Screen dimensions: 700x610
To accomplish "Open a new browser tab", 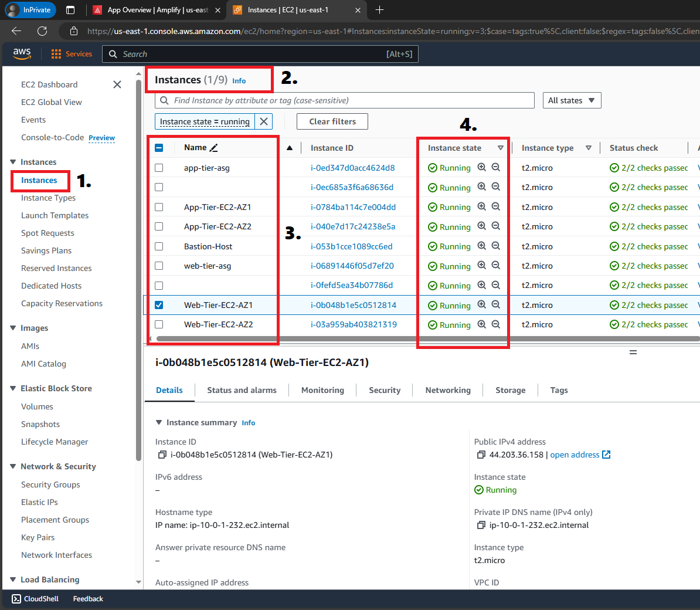I will click(x=379, y=10).
